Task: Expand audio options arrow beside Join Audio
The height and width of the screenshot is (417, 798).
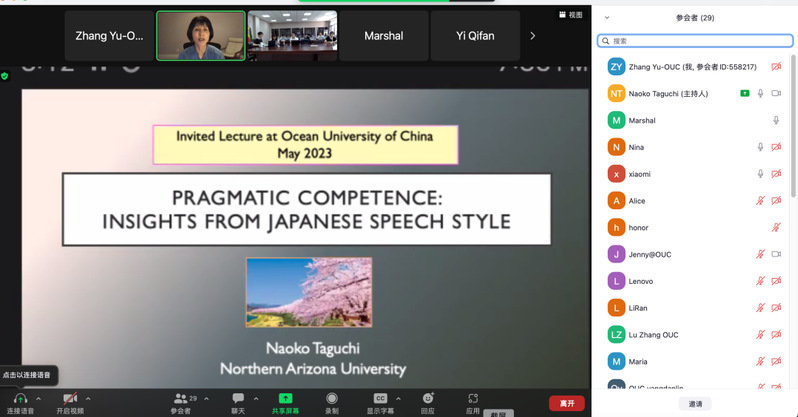Action: click(x=39, y=399)
